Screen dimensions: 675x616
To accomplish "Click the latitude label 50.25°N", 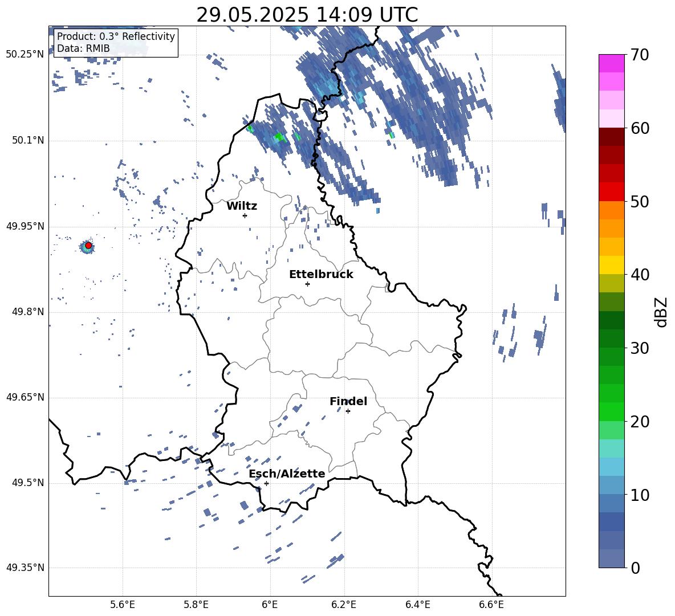I will (x=25, y=55).
